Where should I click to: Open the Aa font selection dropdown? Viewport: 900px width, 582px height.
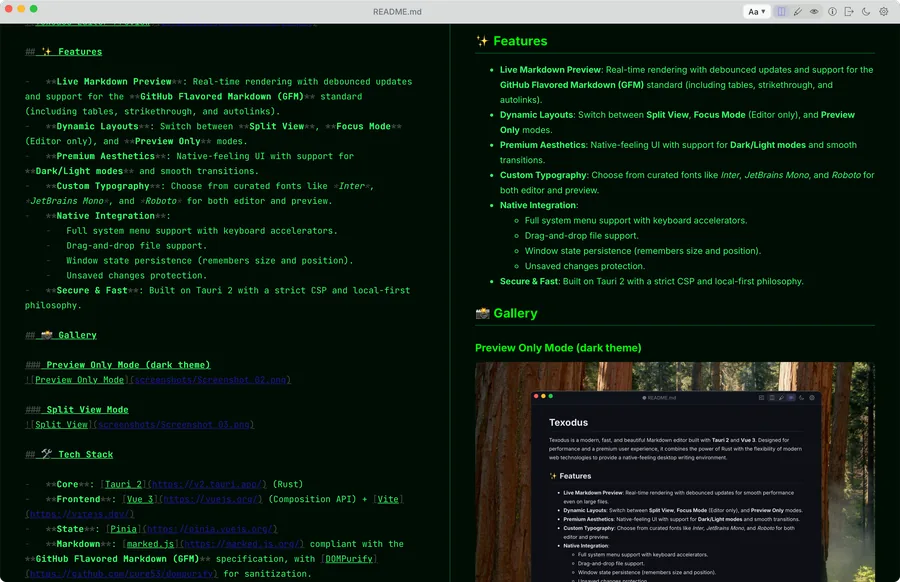757,11
